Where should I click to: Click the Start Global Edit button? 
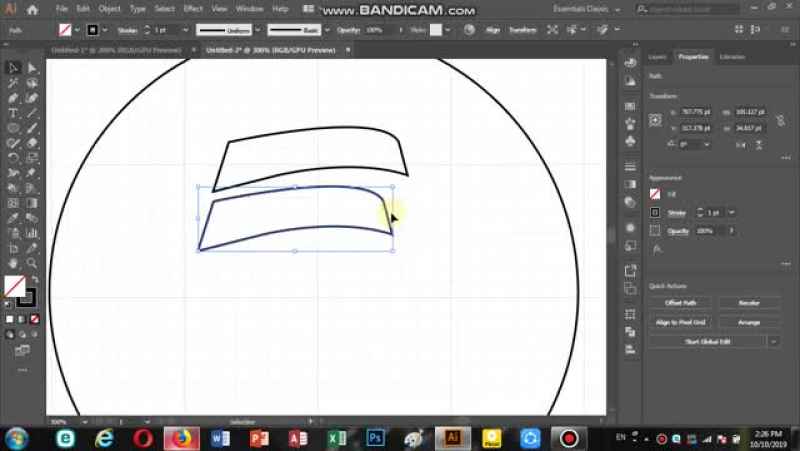pos(707,342)
